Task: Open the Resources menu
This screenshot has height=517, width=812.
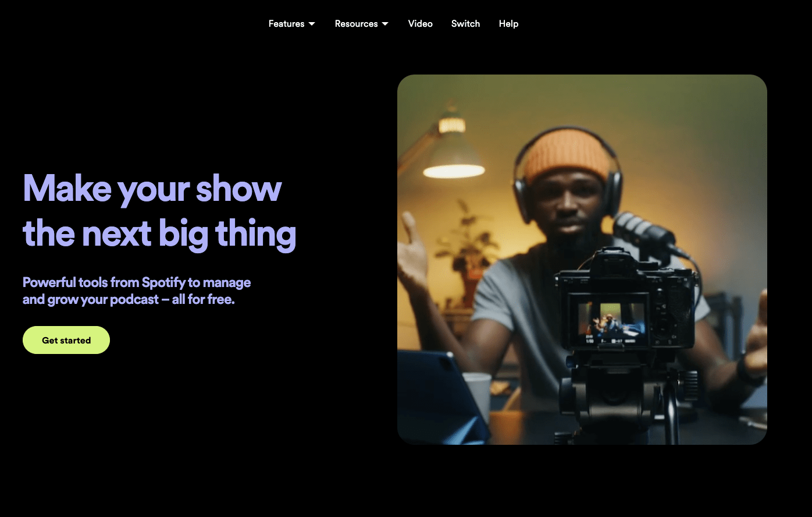Action: (x=357, y=24)
